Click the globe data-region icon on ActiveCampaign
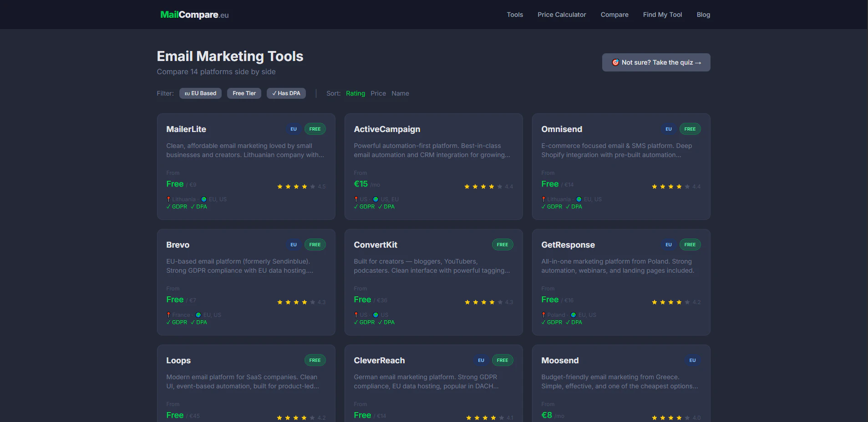Image resolution: width=868 pixels, height=422 pixels. point(376,199)
